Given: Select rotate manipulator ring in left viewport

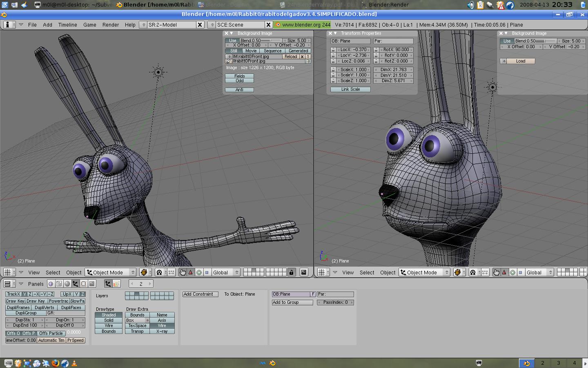Looking at the screenshot, I should tap(199, 272).
